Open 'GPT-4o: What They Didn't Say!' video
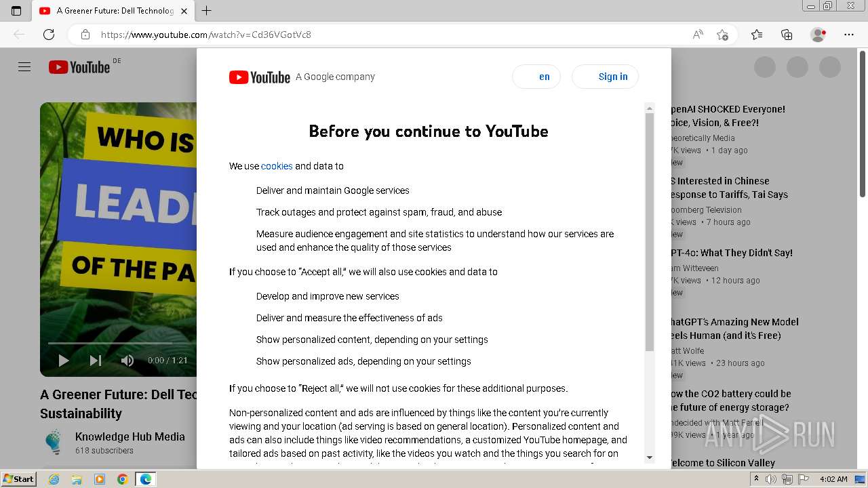The width and height of the screenshot is (868, 488). click(x=732, y=253)
